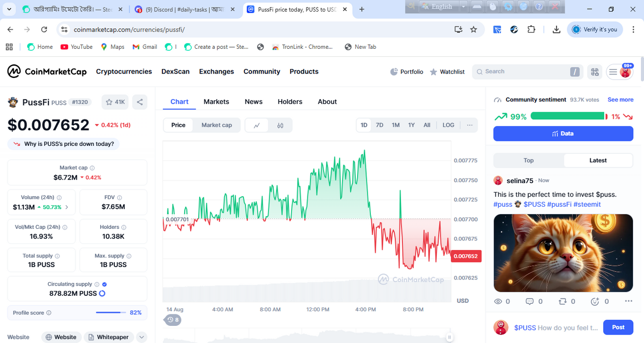Image resolution: width=644 pixels, height=343 pixels.
Task: Click the FDV info icon
Action: [119, 198]
